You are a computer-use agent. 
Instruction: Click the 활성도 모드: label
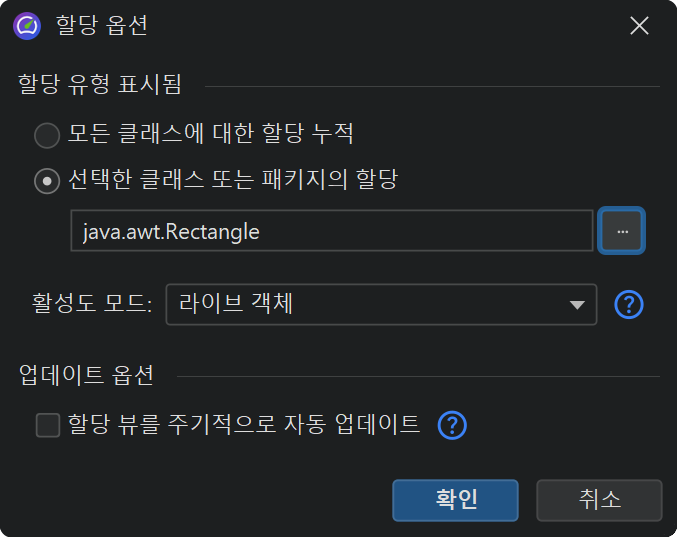(92, 304)
